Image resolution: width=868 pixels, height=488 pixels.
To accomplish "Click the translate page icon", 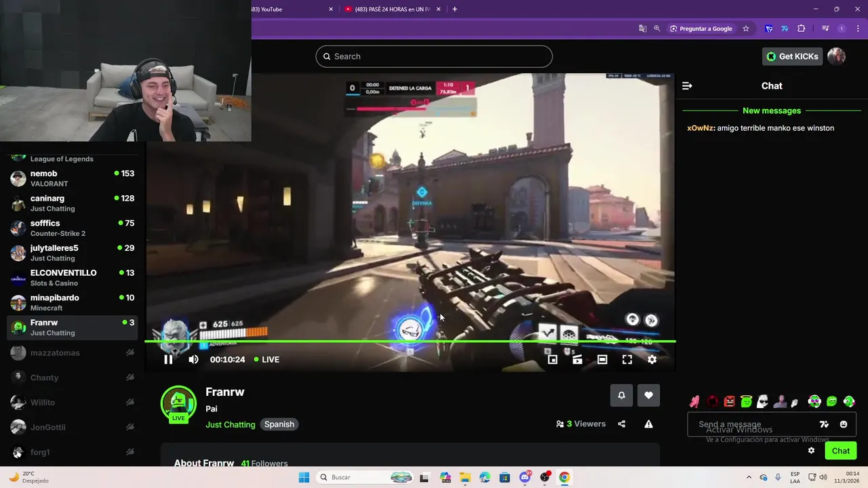I will click(642, 28).
